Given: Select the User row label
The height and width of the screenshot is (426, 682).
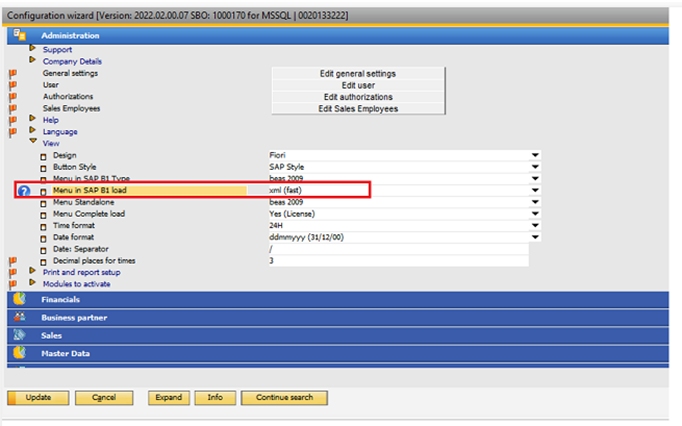Looking at the screenshot, I should pos(50,85).
